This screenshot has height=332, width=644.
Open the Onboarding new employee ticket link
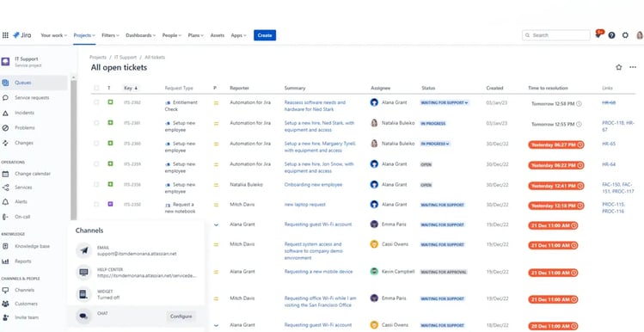click(313, 185)
